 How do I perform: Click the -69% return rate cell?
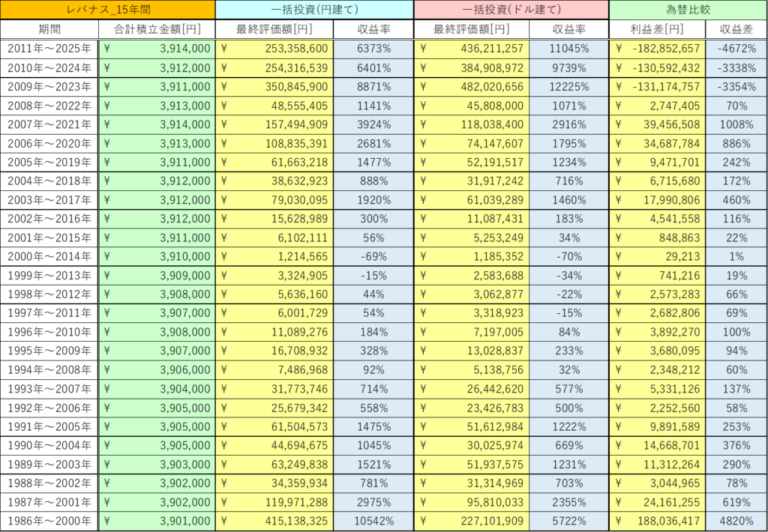tap(373, 256)
